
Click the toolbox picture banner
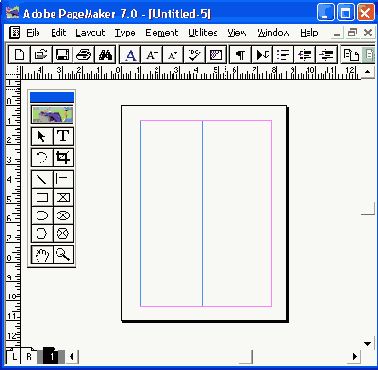[x=52, y=114]
